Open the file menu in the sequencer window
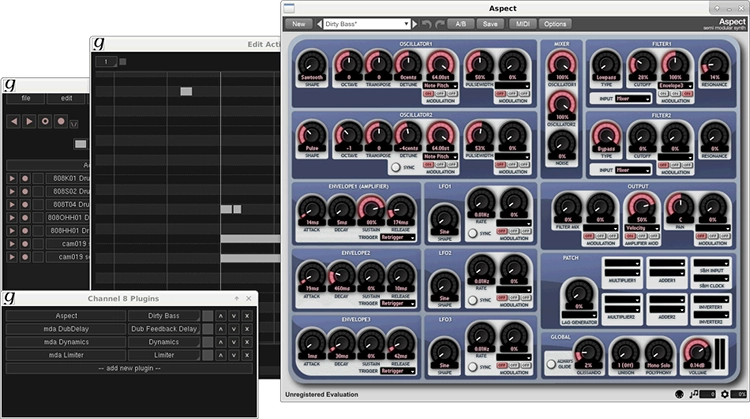This screenshot has height=419, width=750. pos(26,99)
